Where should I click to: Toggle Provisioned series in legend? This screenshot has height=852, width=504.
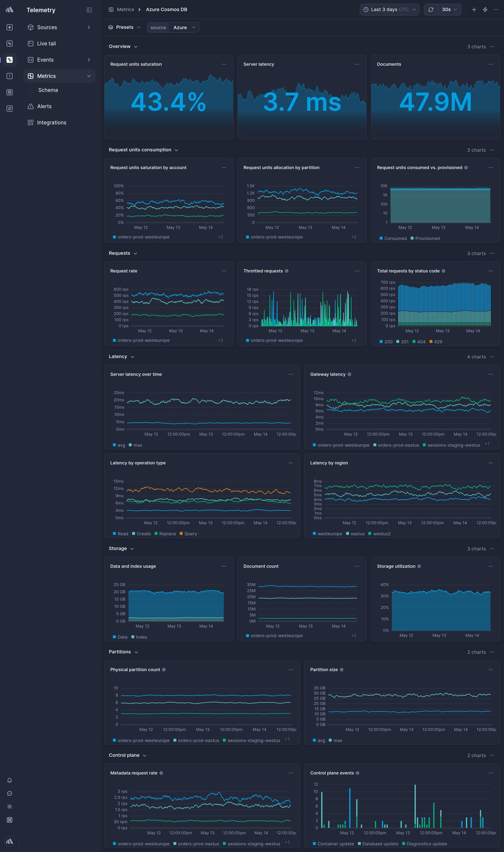coord(425,239)
